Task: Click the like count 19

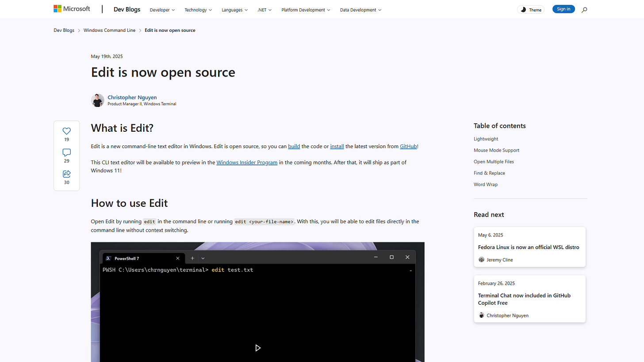Action: pos(66,140)
